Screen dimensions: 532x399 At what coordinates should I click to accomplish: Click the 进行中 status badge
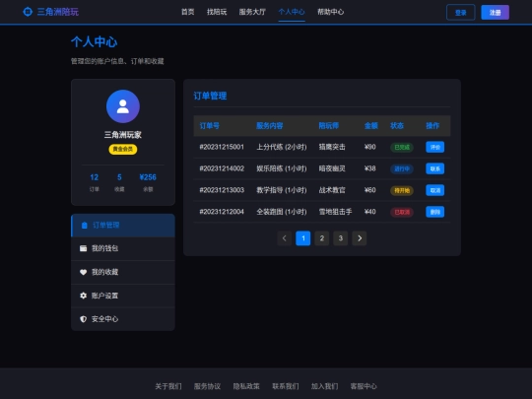(x=402, y=169)
